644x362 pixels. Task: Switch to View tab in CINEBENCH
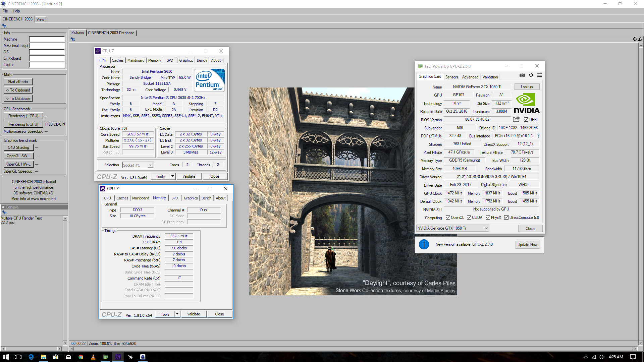40,19
